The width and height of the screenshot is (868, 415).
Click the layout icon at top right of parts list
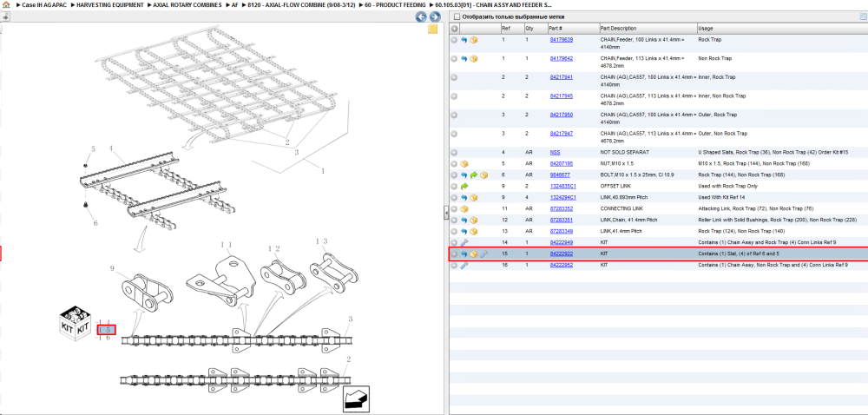coord(863,16)
